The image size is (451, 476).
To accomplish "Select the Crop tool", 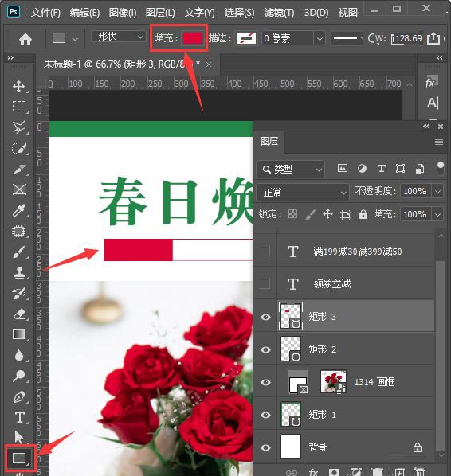I will coord(19,169).
